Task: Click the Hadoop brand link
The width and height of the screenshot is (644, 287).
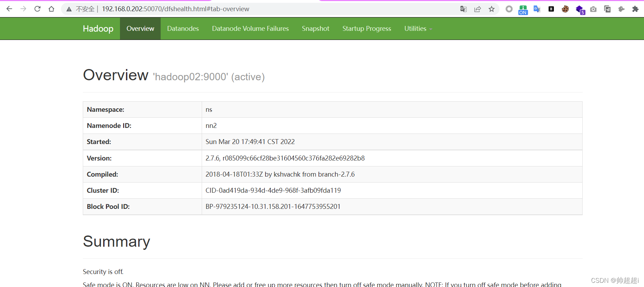Action: [98, 28]
